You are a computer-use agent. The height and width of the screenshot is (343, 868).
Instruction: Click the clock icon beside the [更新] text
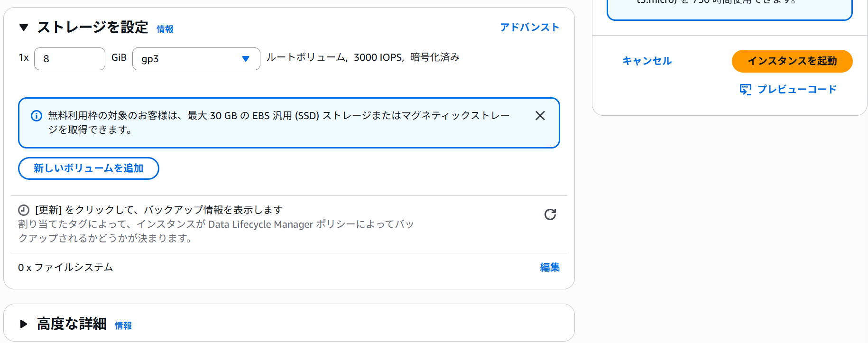(24, 210)
